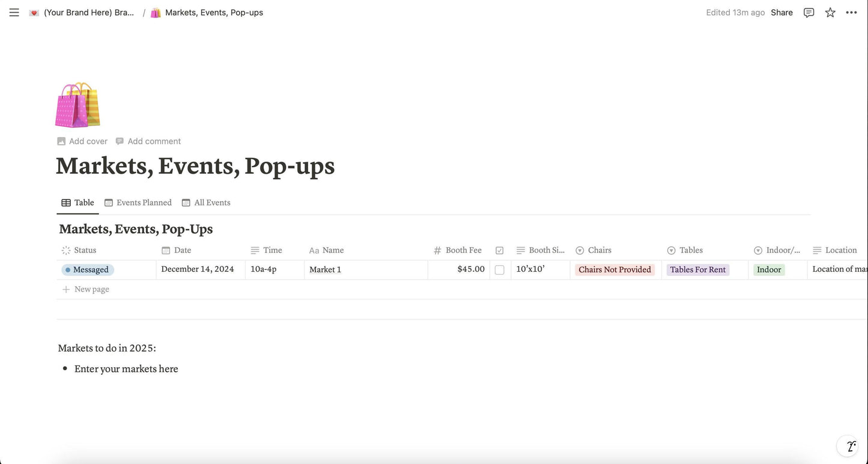Open the Indoor option select dropdown
The height and width of the screenshot is (464, 868).
pyautogui.click(x=769, y=270)
